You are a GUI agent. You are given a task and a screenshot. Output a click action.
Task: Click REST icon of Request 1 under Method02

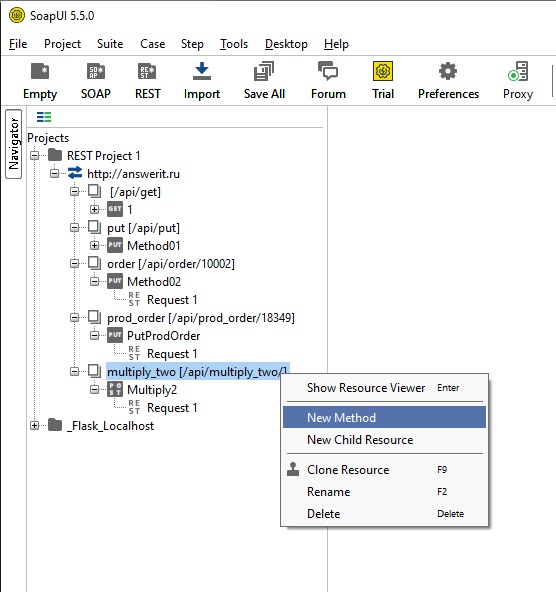pos(134,299)
